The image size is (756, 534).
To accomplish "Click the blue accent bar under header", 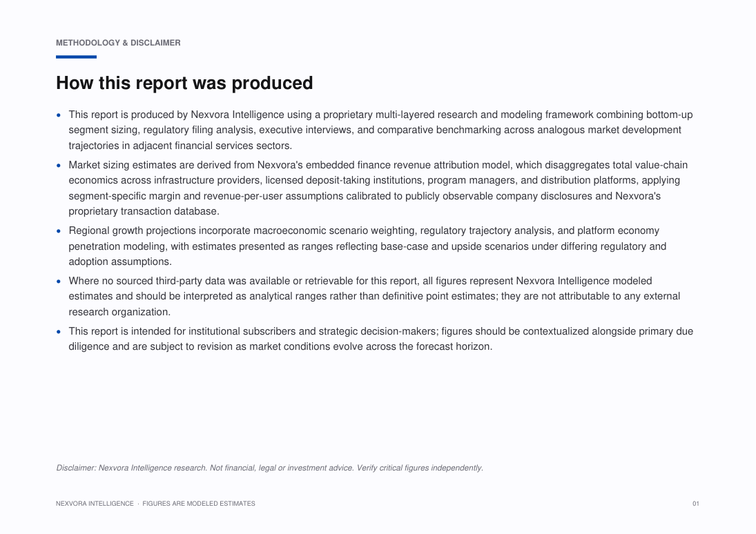I will (x=76, y=57).
